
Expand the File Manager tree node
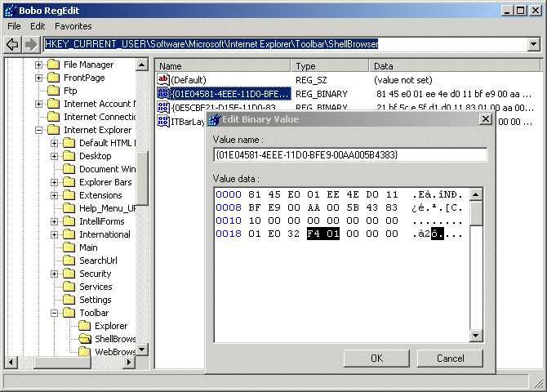point(39,65)
